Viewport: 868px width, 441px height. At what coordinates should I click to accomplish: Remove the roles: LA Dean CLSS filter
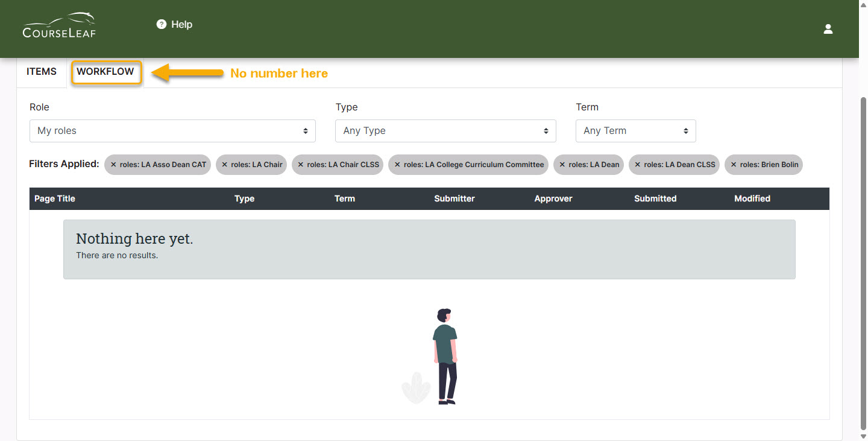tap(637, 164)
